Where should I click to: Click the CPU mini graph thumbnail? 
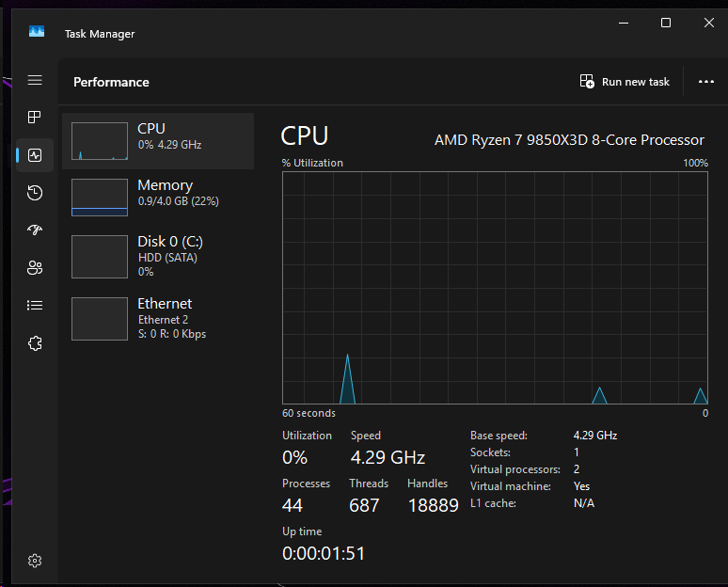click(100, 141)
